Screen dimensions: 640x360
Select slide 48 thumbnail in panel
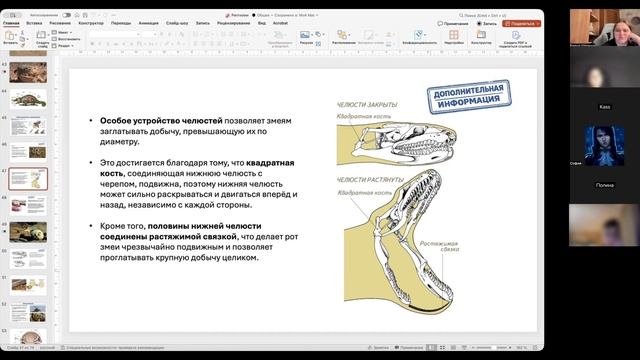(28, 205)
